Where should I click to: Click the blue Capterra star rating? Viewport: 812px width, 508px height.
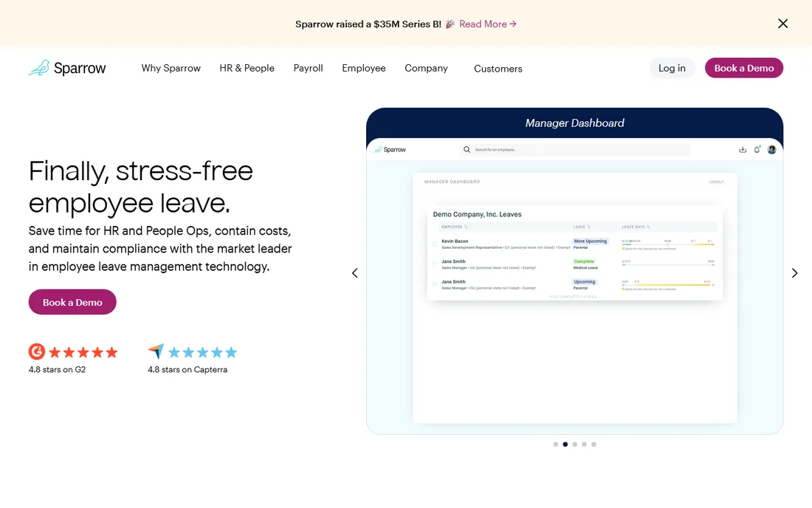click(x=202, y=353)
